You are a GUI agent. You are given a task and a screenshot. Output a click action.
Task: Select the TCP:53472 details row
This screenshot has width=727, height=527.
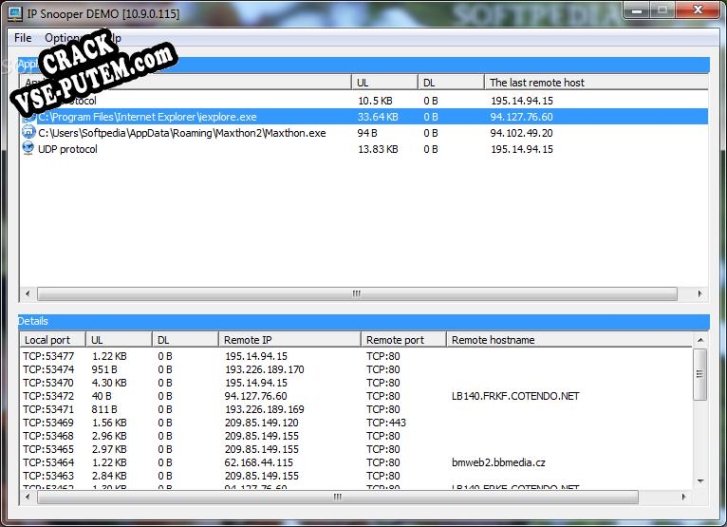pyautogui.click(x=356, y=396)
